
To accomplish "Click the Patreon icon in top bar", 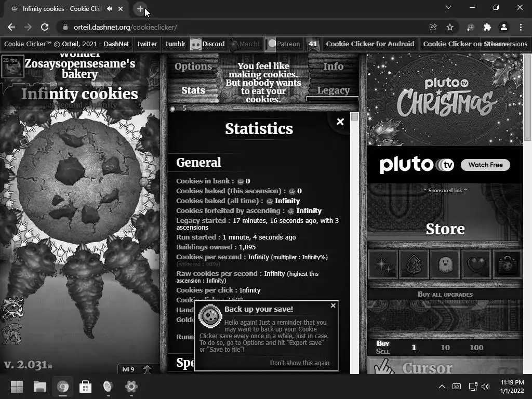I will (270, 44).
